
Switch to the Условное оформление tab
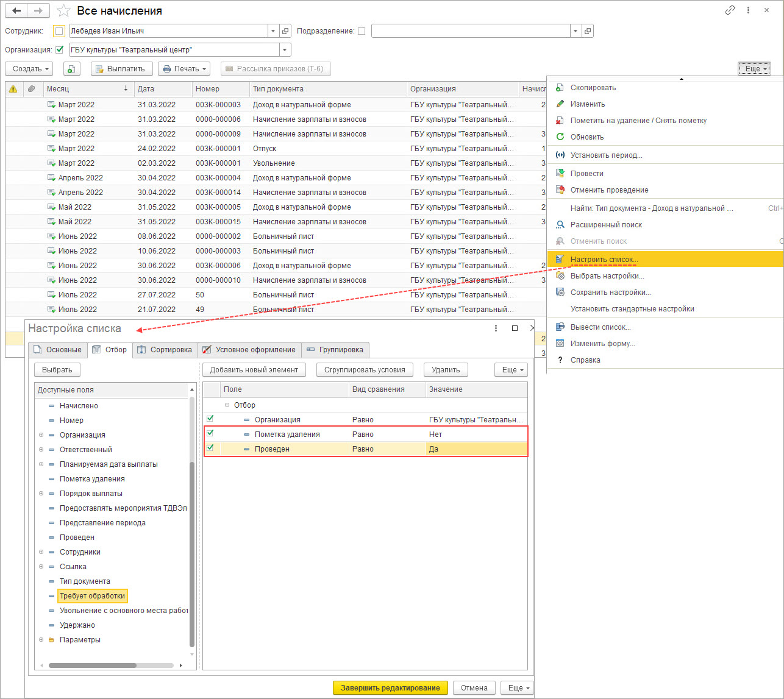pos(249,350)
